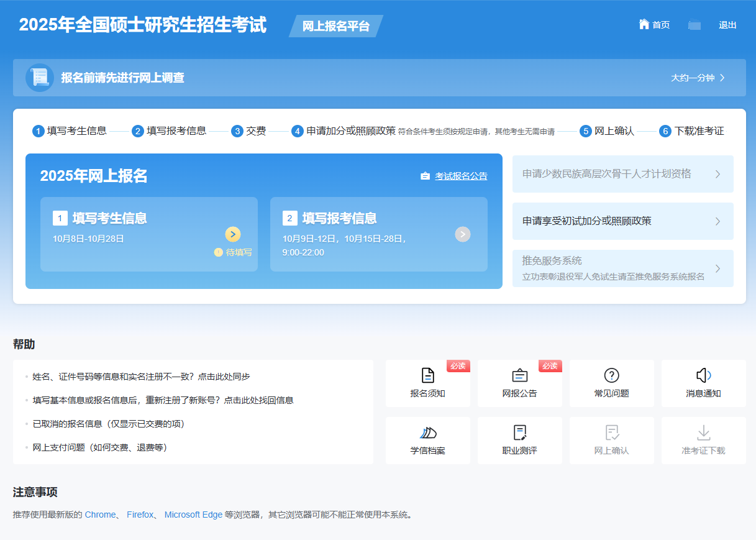Open 消息通知 message notifications
The image size is (756, 540).
click(703, 383)
